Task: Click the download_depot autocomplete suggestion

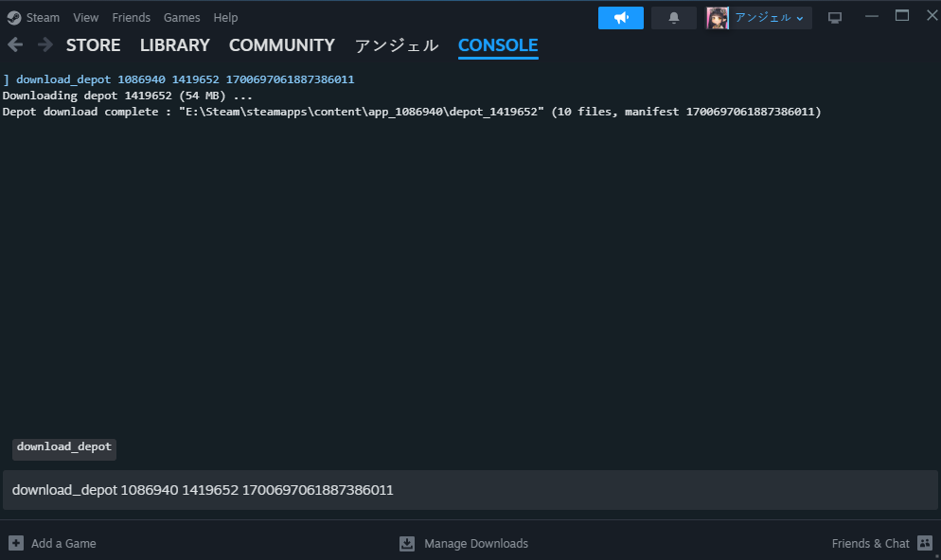Action: pyautogui.click(x=64, y=448)
